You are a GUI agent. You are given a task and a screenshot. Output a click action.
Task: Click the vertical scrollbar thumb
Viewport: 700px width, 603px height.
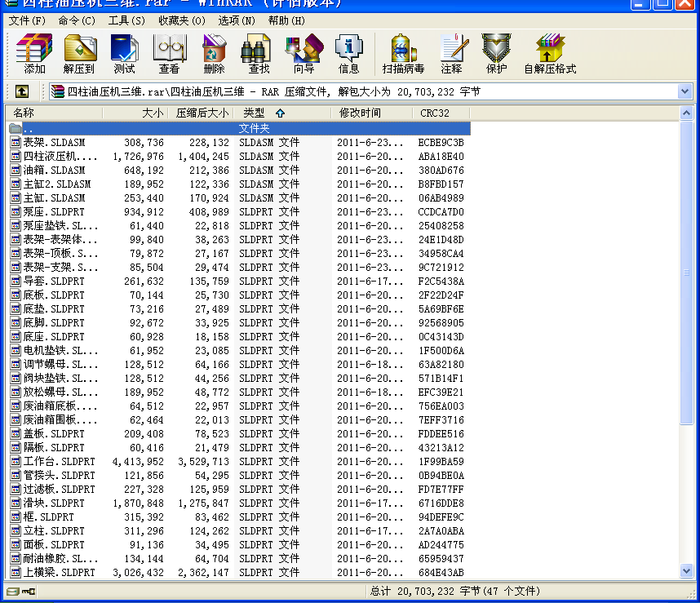point(686,273)
